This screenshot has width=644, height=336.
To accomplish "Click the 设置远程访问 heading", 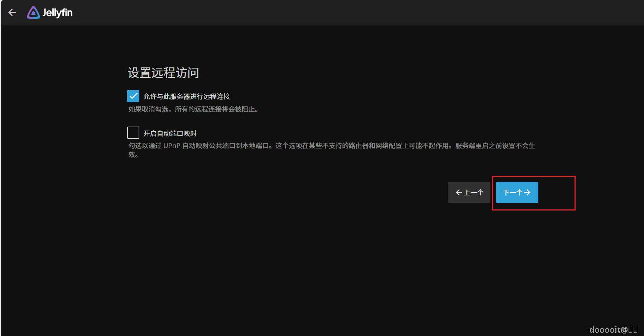I will [x=163, y=73].
